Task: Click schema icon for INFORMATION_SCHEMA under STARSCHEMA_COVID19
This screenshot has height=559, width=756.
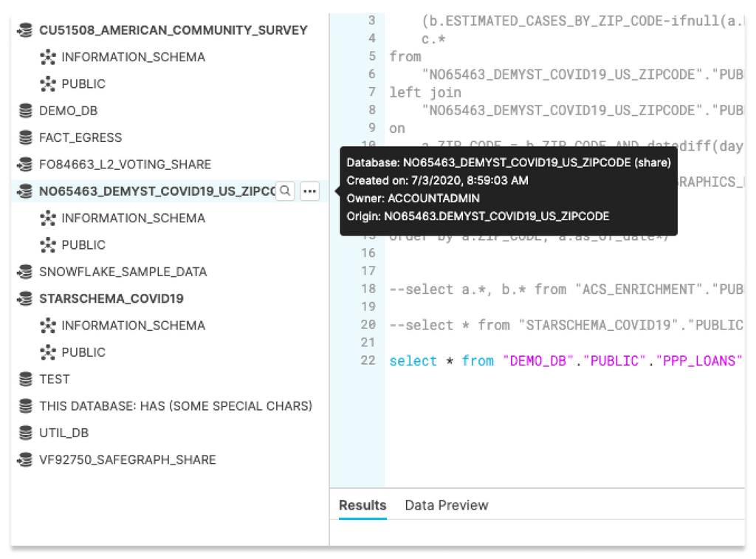Action: 48,326
